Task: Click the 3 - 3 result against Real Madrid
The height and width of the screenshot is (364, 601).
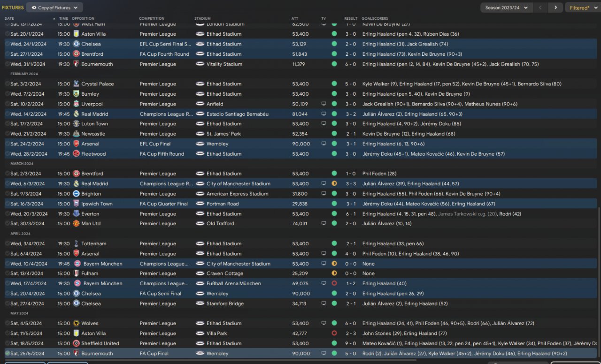Action: (351, 184)
